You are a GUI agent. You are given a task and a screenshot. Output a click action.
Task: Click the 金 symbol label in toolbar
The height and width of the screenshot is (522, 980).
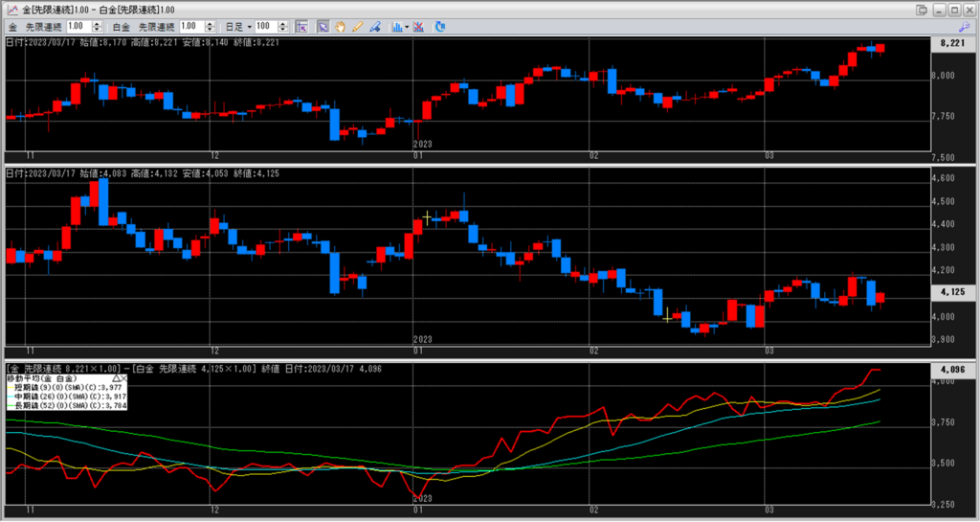[x=11, y=27]
